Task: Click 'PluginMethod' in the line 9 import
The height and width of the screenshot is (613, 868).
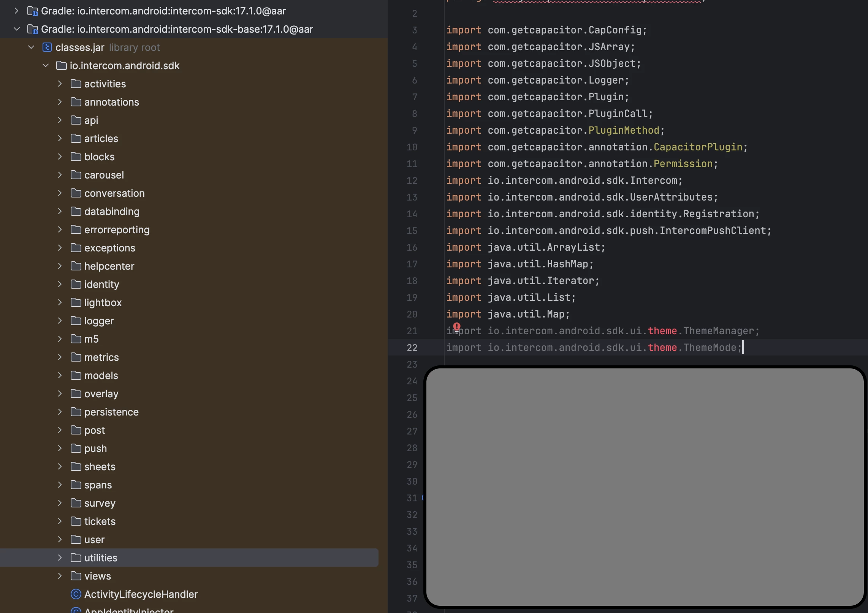Action: [x=624, y=130]
